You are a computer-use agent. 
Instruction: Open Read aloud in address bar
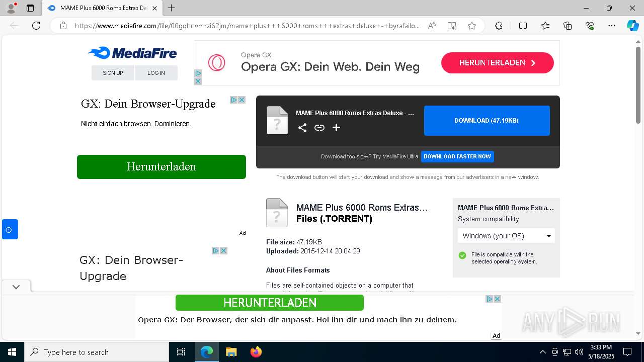click(432, 26)
